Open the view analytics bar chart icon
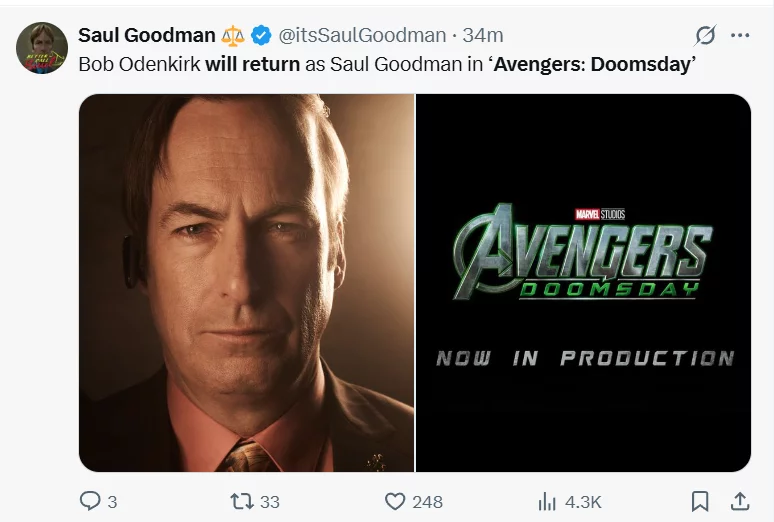774x522 pixels. pyautogui.click(x=547, y=502)
